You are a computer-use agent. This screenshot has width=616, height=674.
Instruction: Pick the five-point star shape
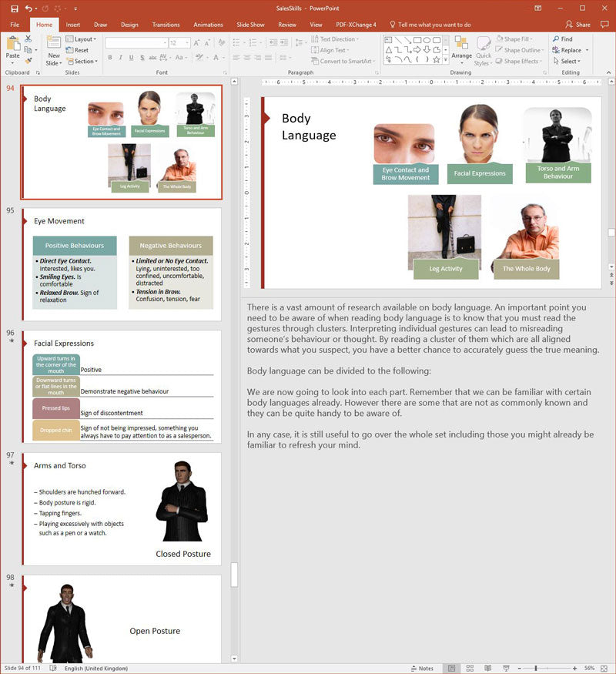(437, 60)
